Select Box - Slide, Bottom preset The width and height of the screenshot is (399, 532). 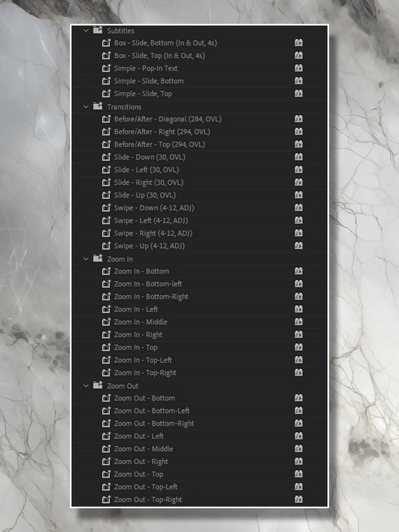tap(165, 43)
